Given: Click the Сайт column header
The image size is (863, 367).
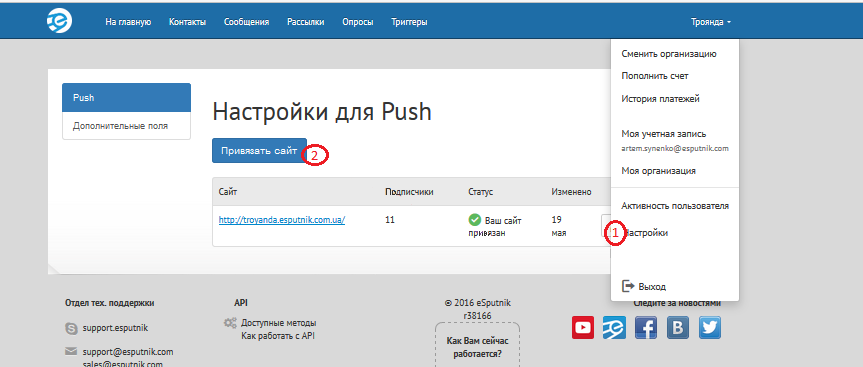Looking at the screenshot, I should pos(228,192).
